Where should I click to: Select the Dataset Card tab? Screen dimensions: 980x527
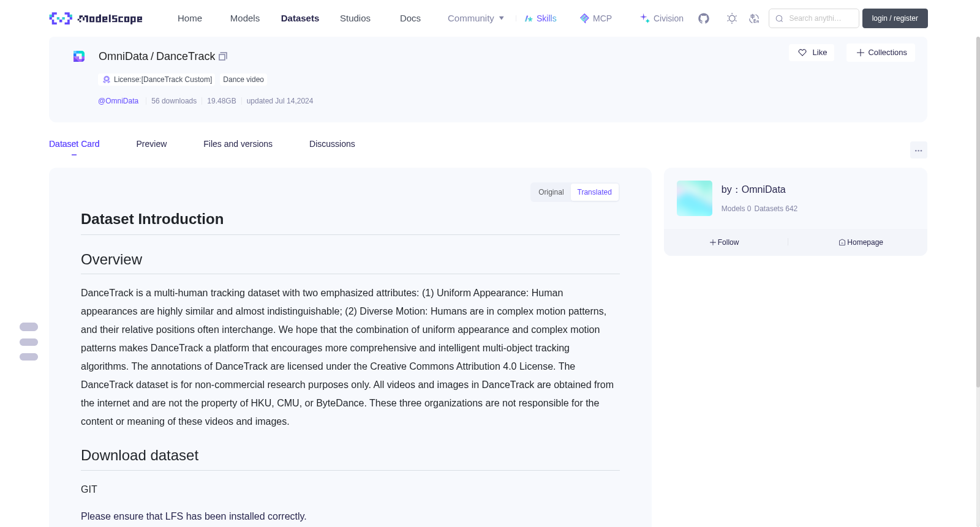click(x=74, y=144)
